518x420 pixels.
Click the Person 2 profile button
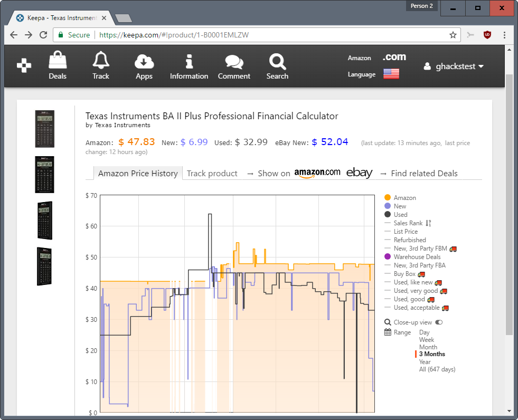pos(421,6)
